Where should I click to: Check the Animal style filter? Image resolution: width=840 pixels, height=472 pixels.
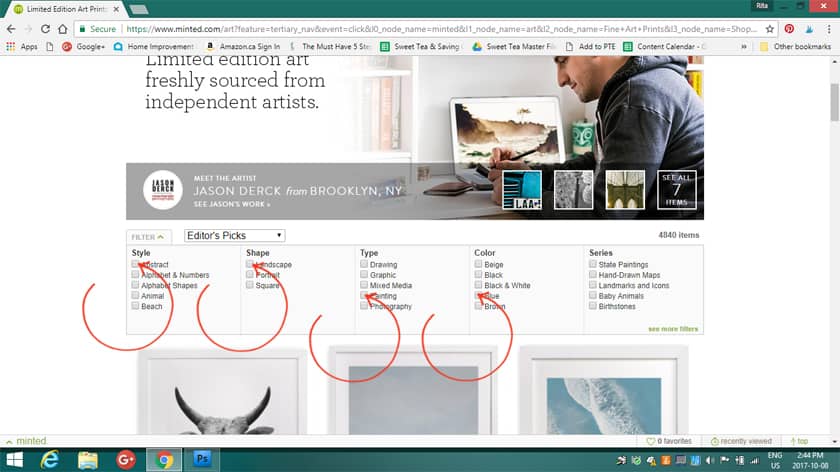[x=135, y=295]
